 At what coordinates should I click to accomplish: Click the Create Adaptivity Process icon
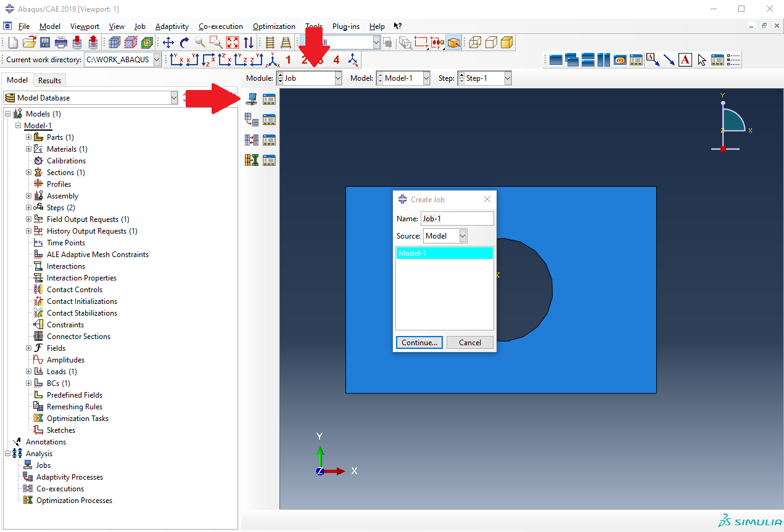click(251, 120)
